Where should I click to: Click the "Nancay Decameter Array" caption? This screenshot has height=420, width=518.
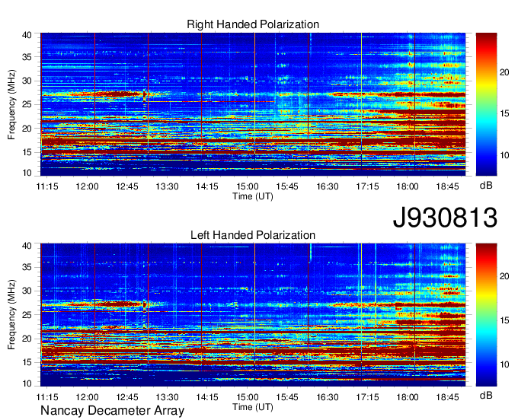112,410
